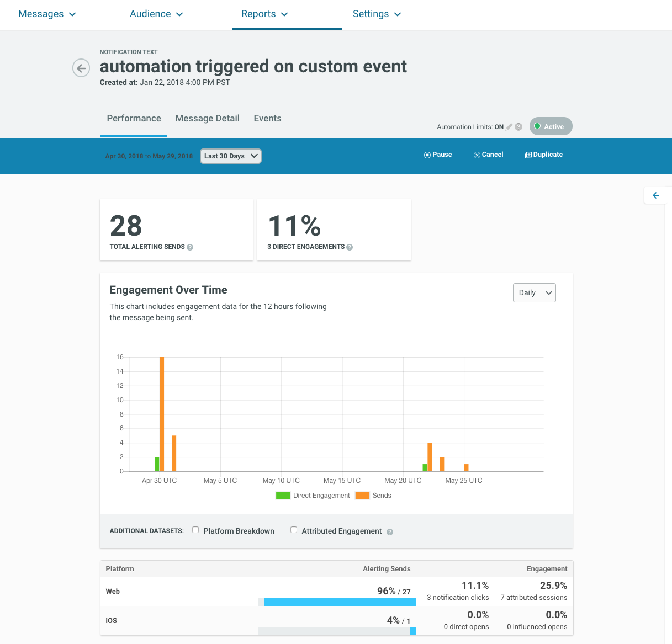This screenshot has height=644, width=672.
Task: Switch to the Message Detail tab
Action: click(207, 119)
